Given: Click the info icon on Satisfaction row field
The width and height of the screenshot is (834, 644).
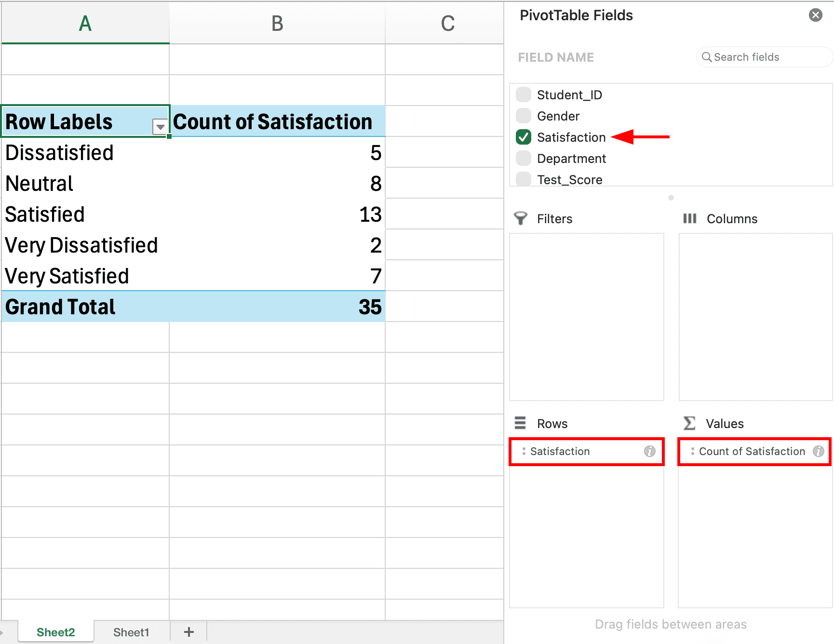Looking at the screenshot, I should pos(649,452).
